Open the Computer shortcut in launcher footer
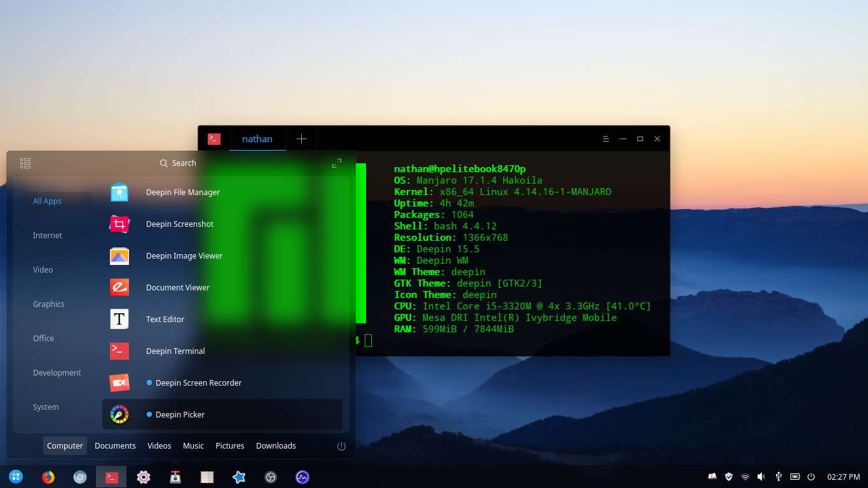Screen dimensions: 868x488 (x=65, y=446)
